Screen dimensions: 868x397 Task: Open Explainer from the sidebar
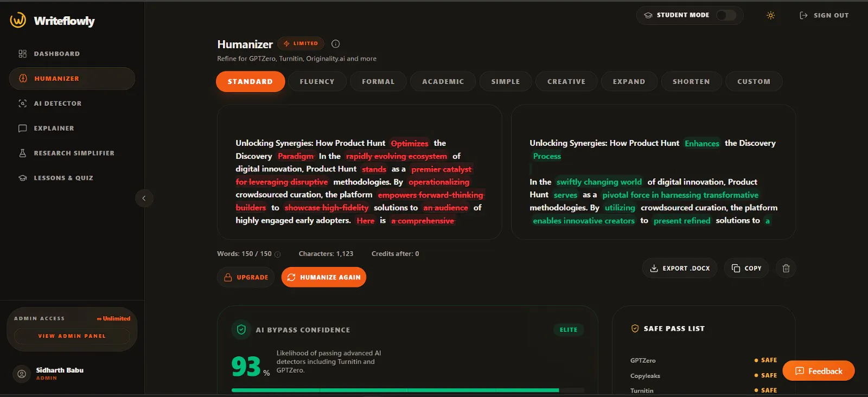click(x=72, y=129)
